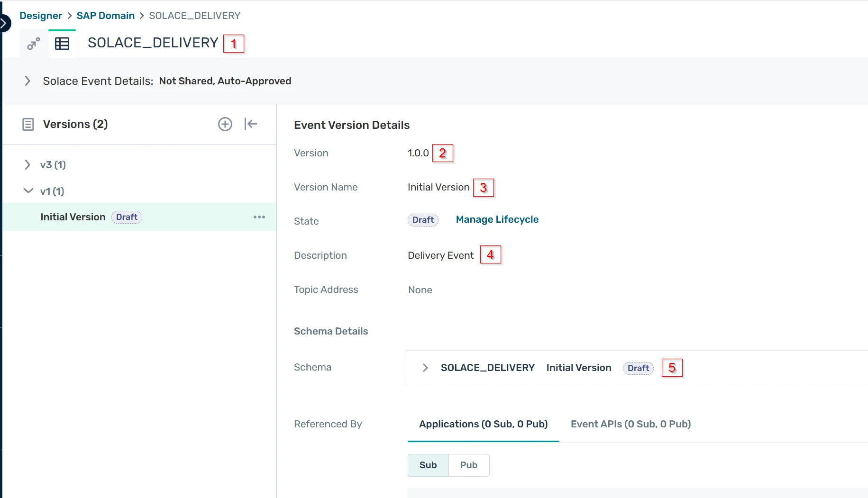The height and width of the screenshot is (498, 868).
Task: Collapse the v1 (1) version group
Action: tap(28, 191)
